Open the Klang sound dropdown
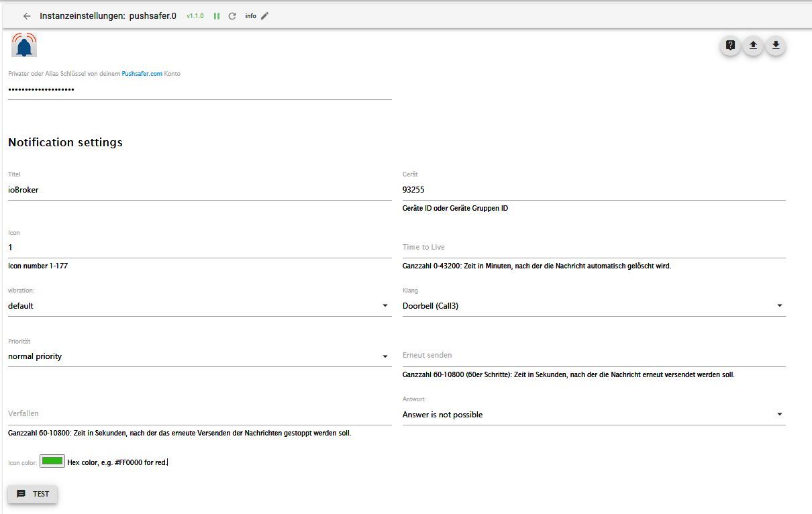Image resolution: width=812 pixels, height=514 pixels. coord(593,306)
